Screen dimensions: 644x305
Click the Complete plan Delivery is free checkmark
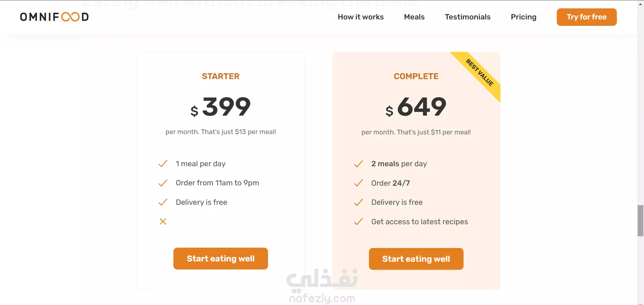point(359,202)
